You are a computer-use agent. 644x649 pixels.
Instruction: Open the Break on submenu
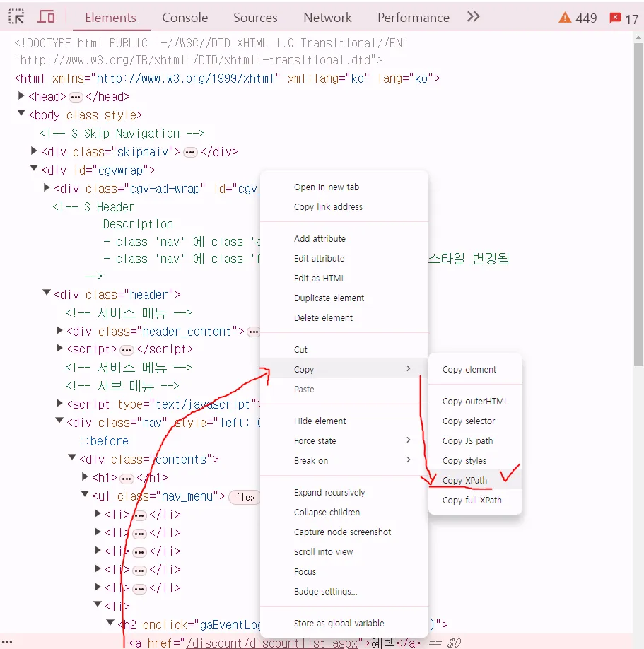pyautogui.click(x=344, y=461)
